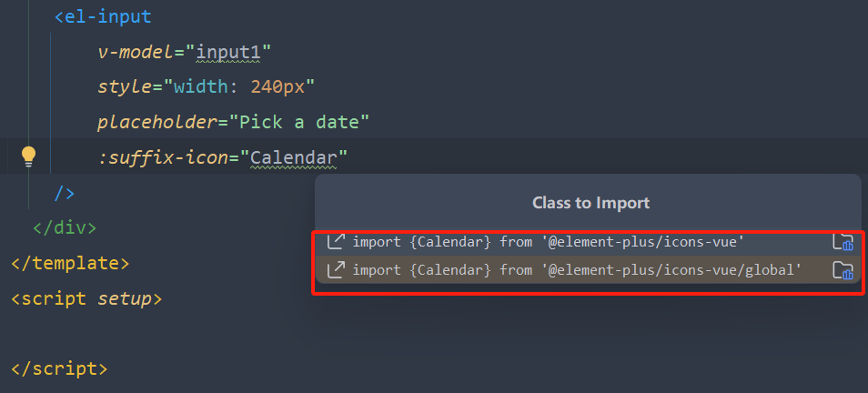Click the input1 value in v-model
Viewport: 868px width, 393px height.
[228, 52]
